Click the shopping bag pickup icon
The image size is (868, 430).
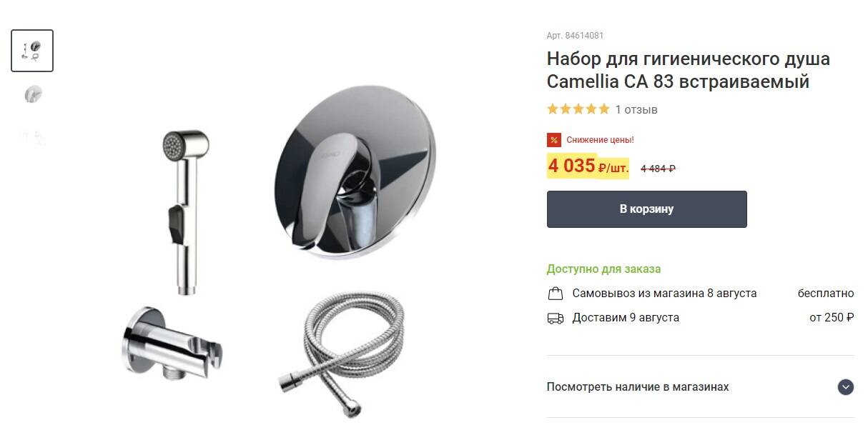pos(555,294)
